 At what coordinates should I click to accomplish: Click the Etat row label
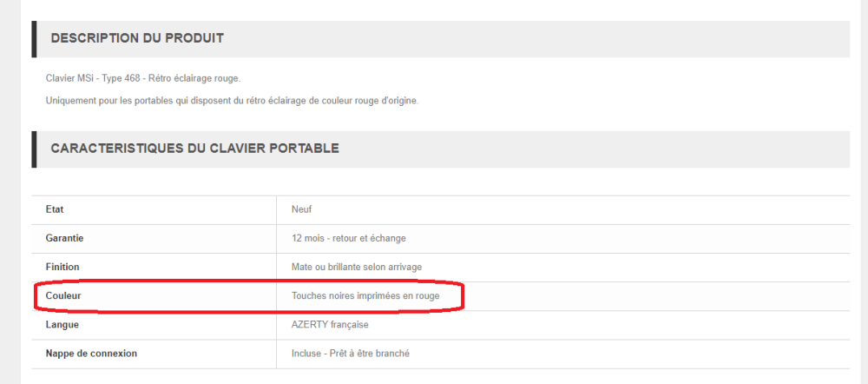(x=55, y=209)
